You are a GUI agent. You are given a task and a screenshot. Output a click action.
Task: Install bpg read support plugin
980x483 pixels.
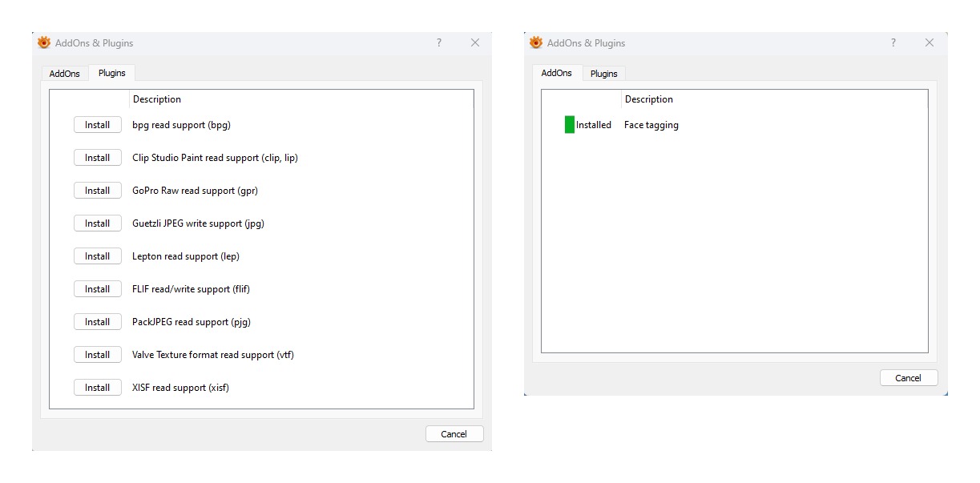click(98, 125)
